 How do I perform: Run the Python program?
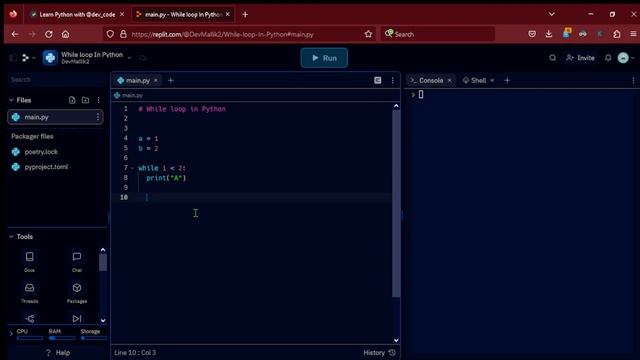click(324, 58)
